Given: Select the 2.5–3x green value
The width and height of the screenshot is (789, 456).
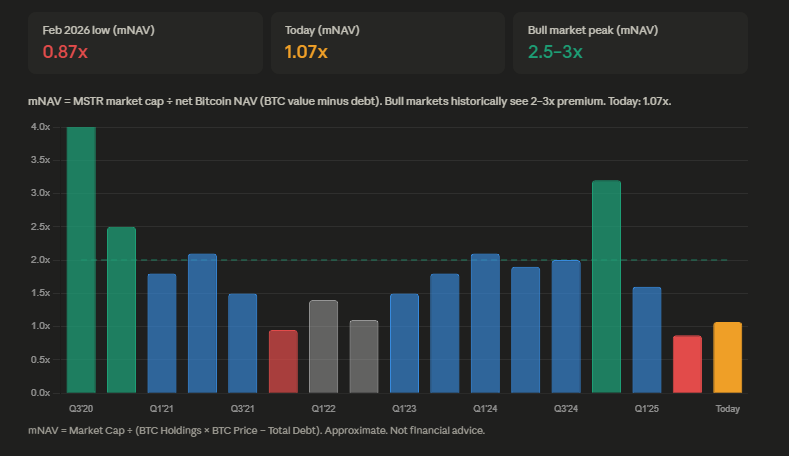Looking at the screenshot, I should [x=555, y=52].
